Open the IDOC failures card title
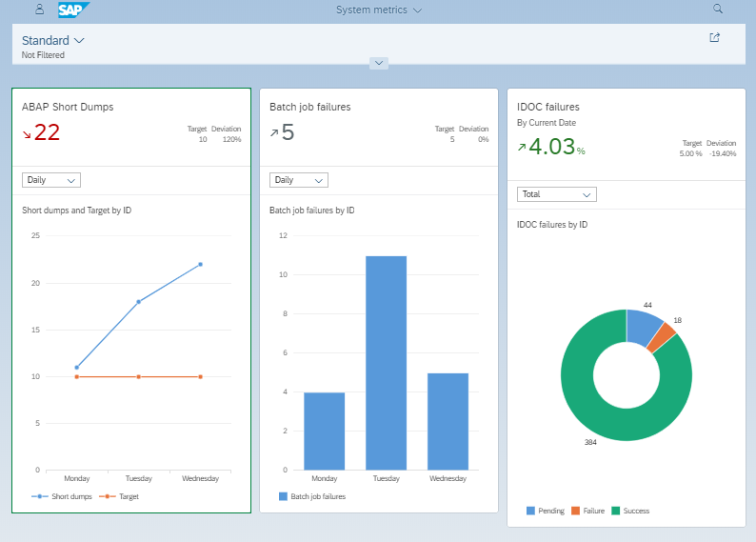Screen dimensions: 756x542 [x=547, y=107]
